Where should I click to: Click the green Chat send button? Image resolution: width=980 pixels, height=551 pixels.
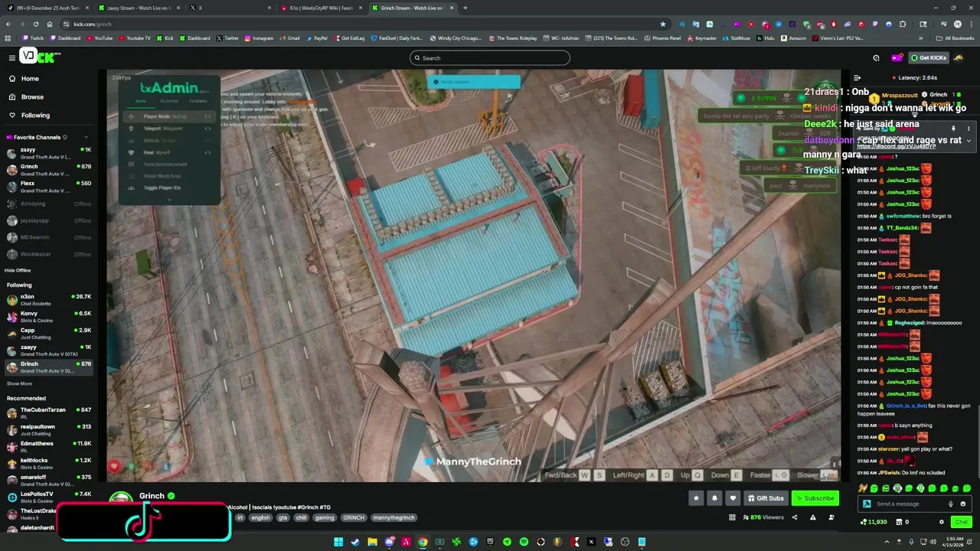click(961, 522)
